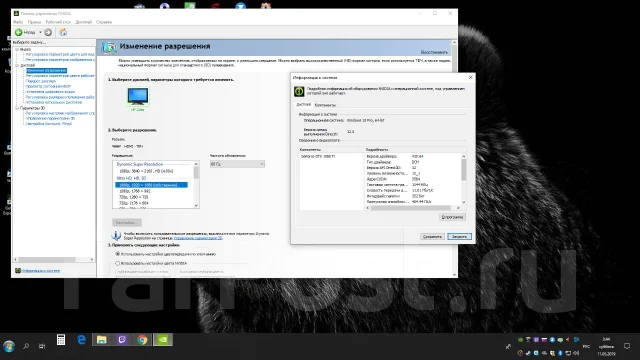Screen dimensions: 640x360
Task: Click the О программе button
Action: tap(453, 217)
